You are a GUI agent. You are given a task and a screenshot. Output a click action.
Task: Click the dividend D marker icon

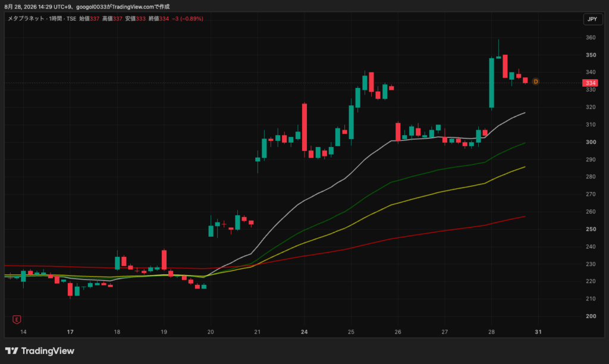[536, 81]
